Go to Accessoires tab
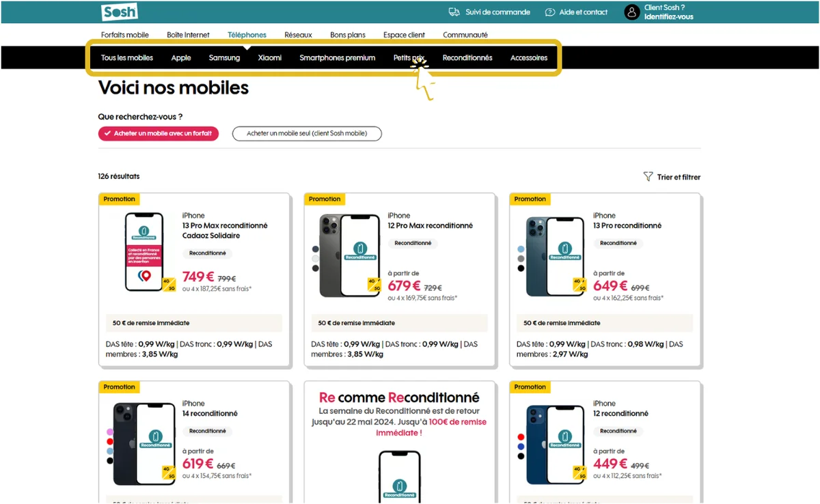This screenshot has height=504, width=820. point(529,58)
